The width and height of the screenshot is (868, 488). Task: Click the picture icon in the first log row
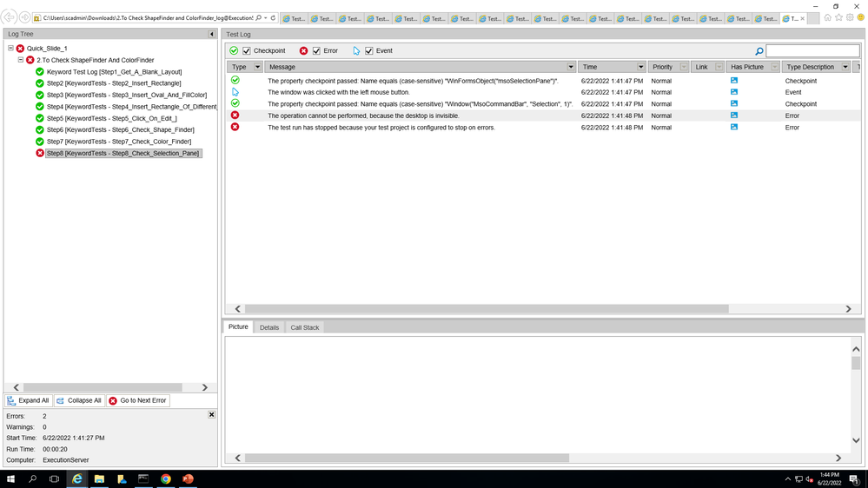tap(734, 81)
